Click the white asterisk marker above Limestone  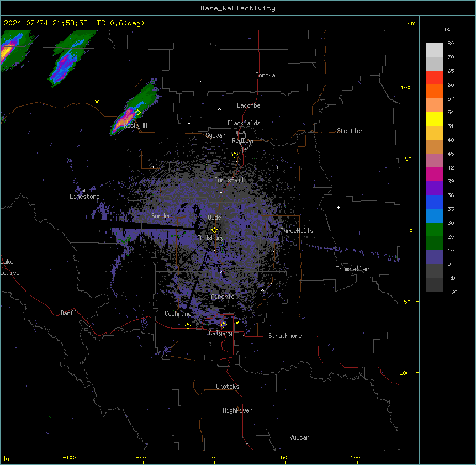pos(85,191)
